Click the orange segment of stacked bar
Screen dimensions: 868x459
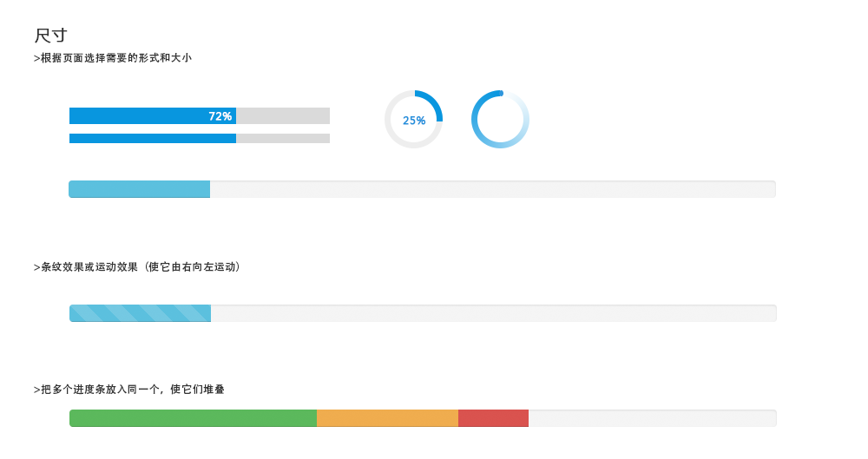[x=387, y=418]
